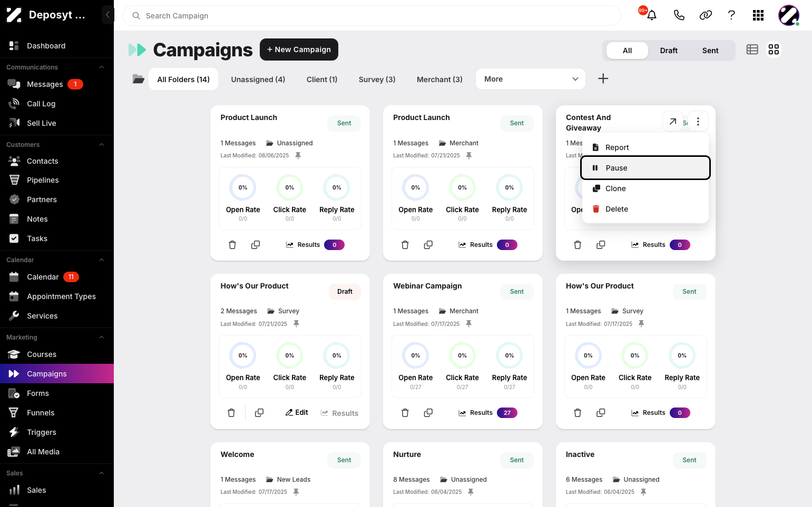This screenshot has width=812, height=507.
Task: Delete the Webinar Campaign card
Action: pyautogui.click(x=405, y=413)
